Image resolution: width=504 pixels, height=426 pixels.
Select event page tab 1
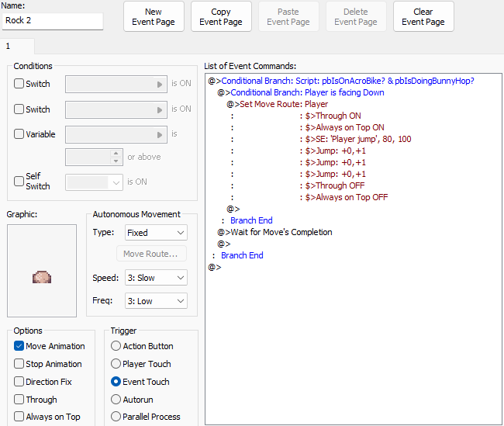click(x=17, y=46)
